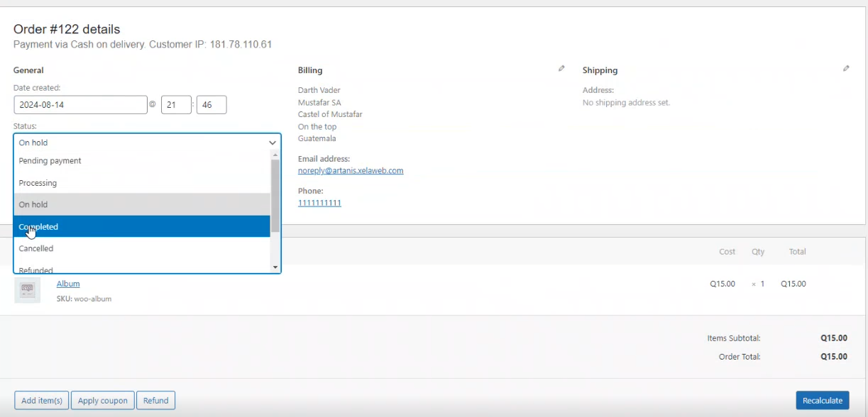Click the Apply coupon button
The height and width of the screenshot is (417, 868).
(x=103, y=401)
